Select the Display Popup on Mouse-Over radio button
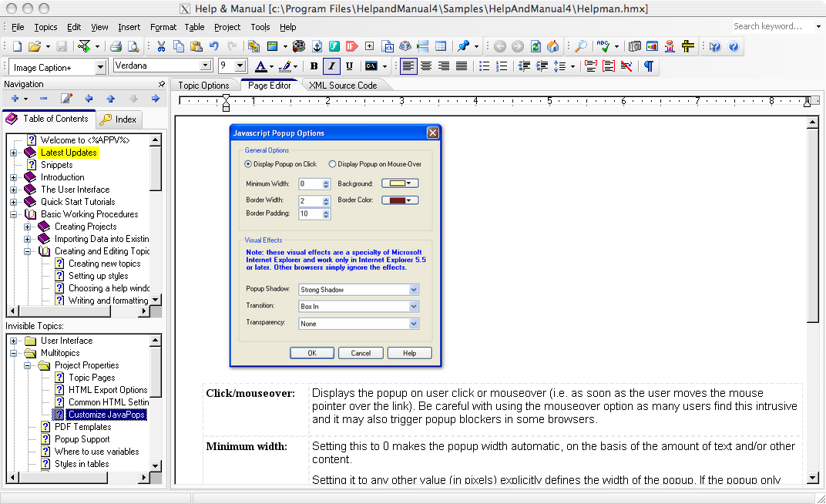This screenshot has height=504, width=826. point(332,164)
